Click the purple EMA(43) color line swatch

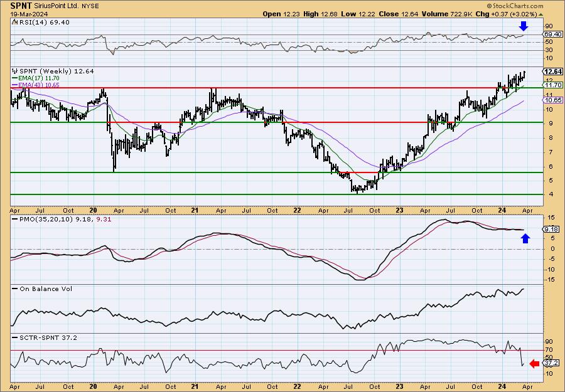pos(15,85)
